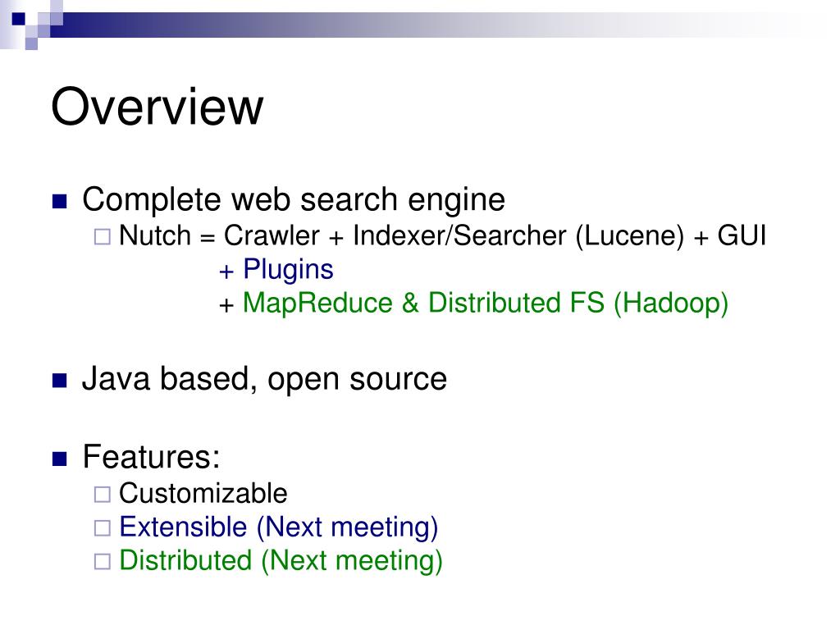Click the hollow square beside Extensible
Viewport: 840px width, 630px height.
103,527
